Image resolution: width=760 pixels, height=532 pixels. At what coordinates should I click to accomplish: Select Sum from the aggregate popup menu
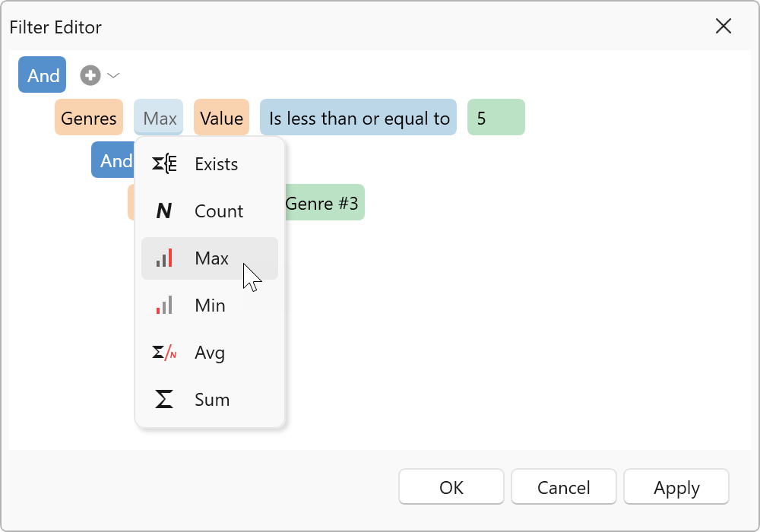coord(211,399)
